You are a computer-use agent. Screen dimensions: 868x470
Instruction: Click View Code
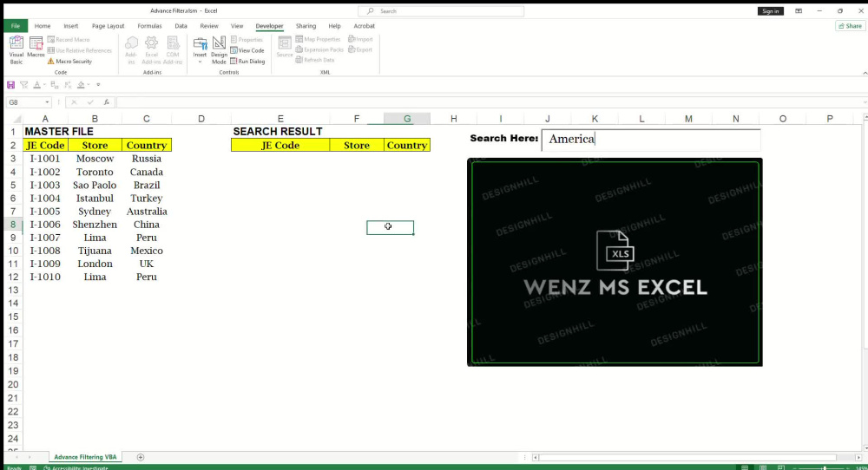point(247,50)
